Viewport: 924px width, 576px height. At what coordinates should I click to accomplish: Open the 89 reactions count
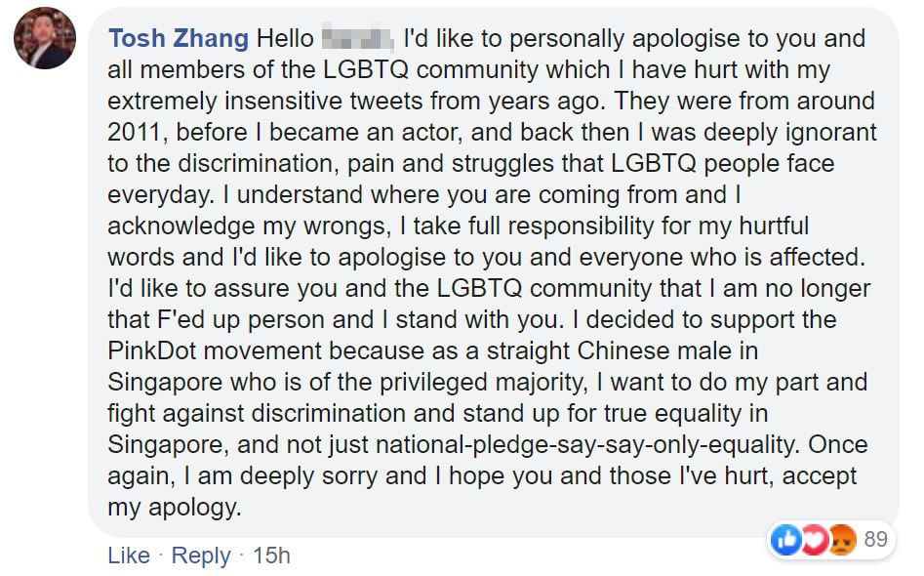(x=875, y=538)
